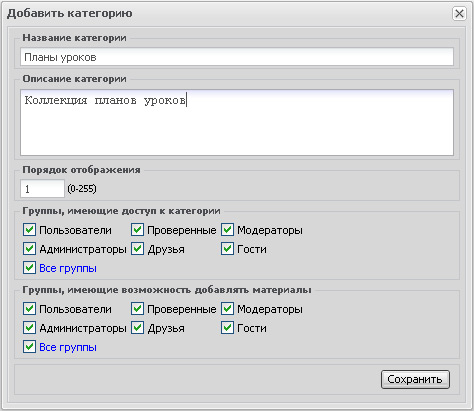Image resolution: width=474 pixels, height=411 pixels.
Task: Uncheck Проверенные in category access groups
Action: pyautogui.click(x=137, y=230)
